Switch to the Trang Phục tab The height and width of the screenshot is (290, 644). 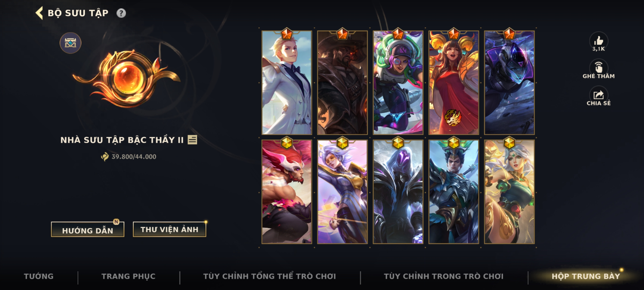click(129, 276)
